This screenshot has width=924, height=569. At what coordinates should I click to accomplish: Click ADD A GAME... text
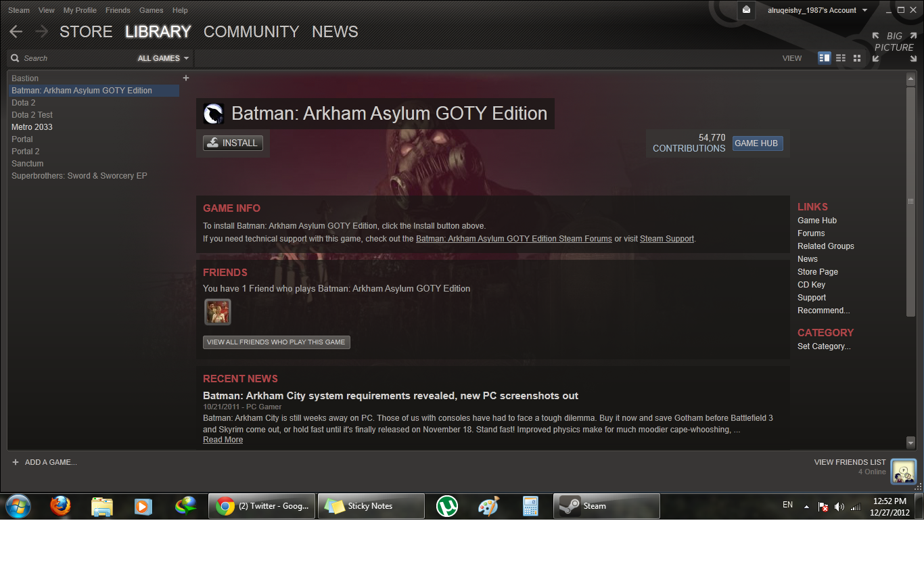tap(51, 462)
